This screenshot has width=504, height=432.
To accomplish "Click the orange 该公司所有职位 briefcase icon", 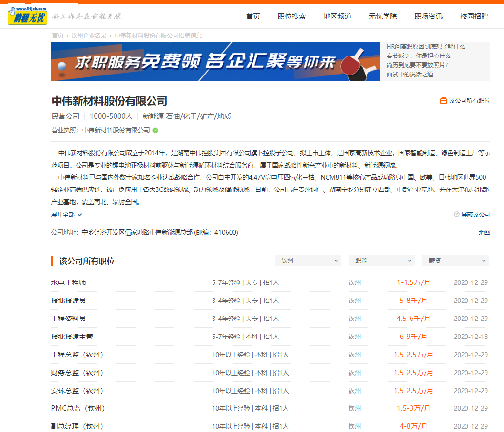I will [443, 101].
